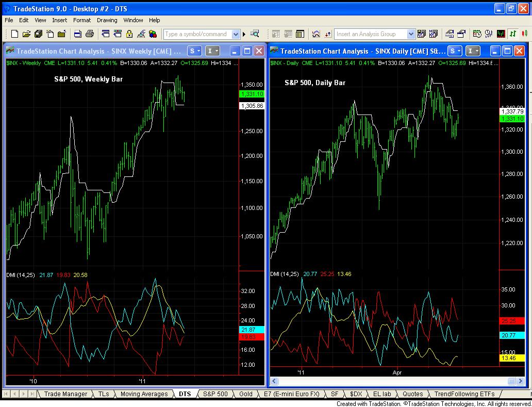This screenshot has height=407, width=532.
Task: Click the black chart window icon
Action: pyautogui.click(x=501, y=34)
